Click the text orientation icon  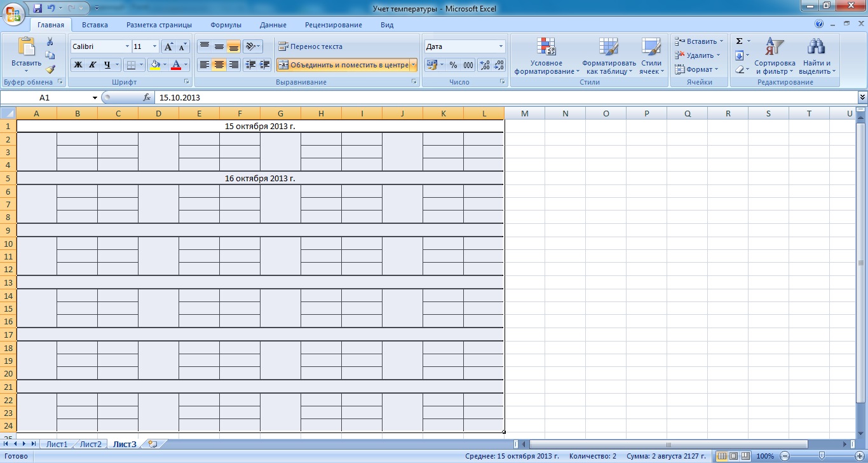click(250, 46)
